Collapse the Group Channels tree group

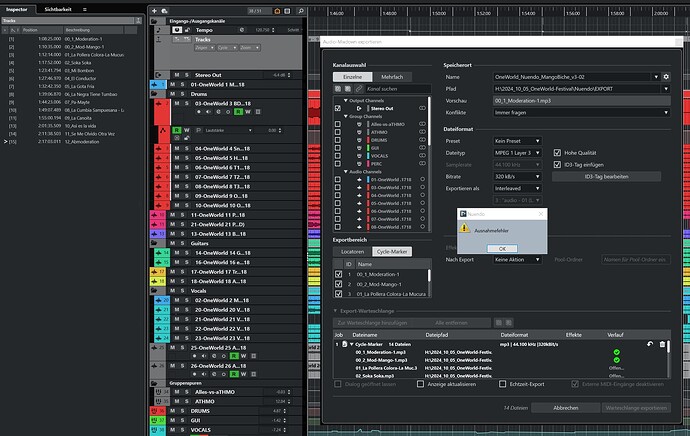click(345, 117)
